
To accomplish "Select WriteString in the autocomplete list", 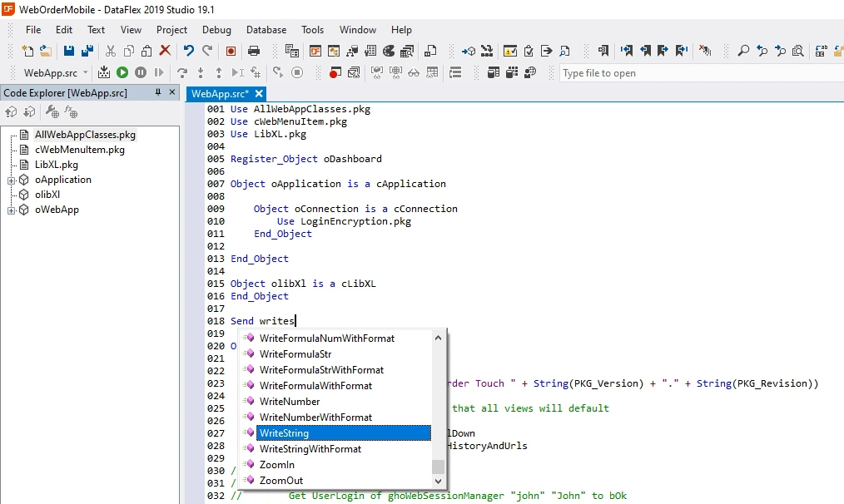I will (284, 433).
